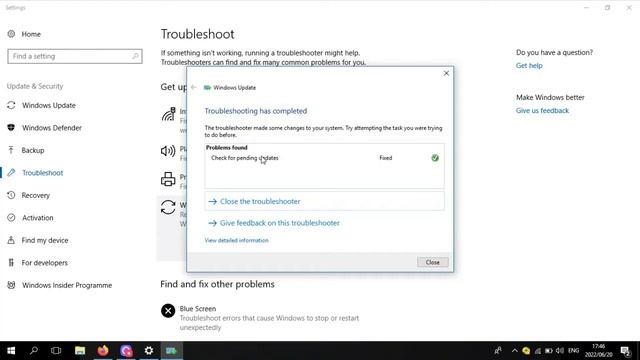Click the volume icon in system tray

(560, 351)
